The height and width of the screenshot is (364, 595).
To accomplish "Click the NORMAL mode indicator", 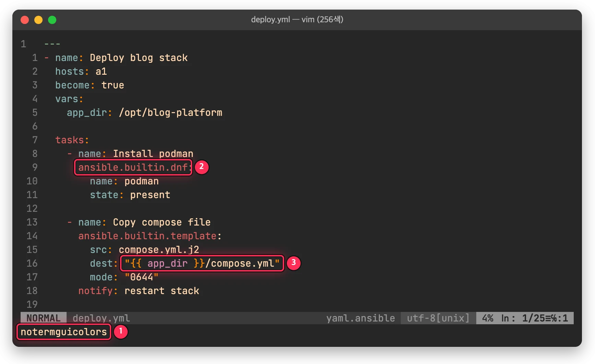I will [44, 318].
